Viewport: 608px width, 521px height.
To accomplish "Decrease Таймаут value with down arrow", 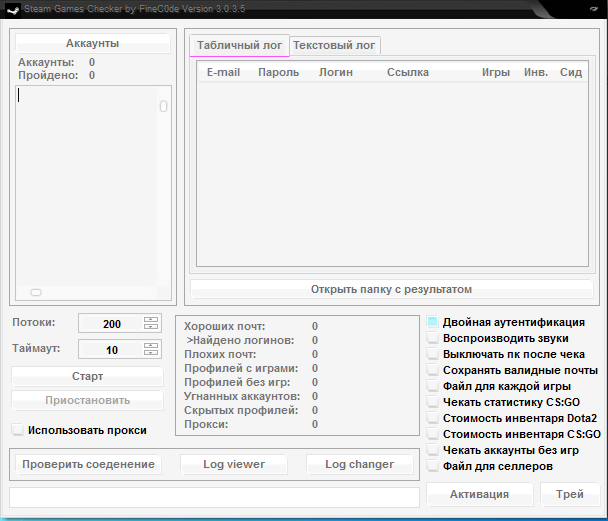I will (x=151, y=353).
